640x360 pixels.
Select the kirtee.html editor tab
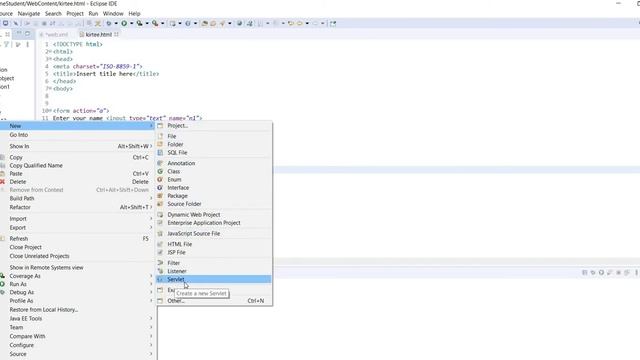[x=98, y=35]
